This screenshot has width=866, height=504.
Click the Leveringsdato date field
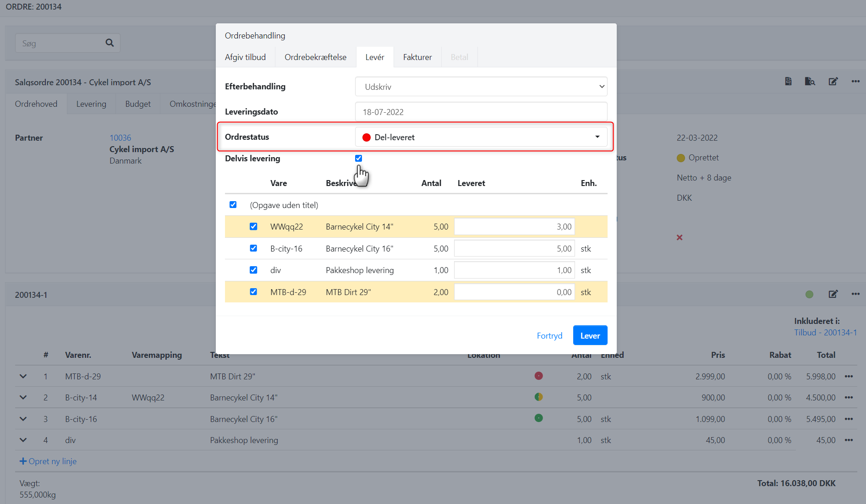tap(481, 112)
